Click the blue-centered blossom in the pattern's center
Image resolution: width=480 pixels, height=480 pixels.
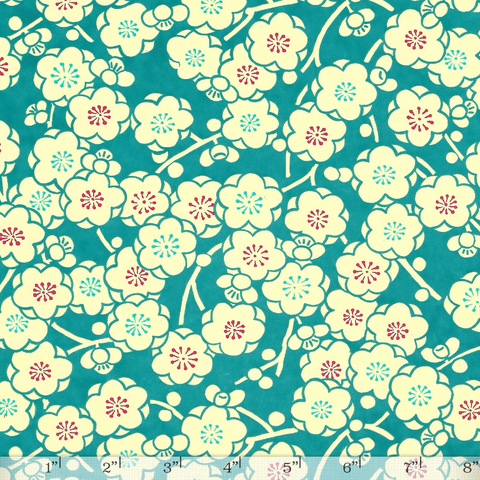point(249,202)
